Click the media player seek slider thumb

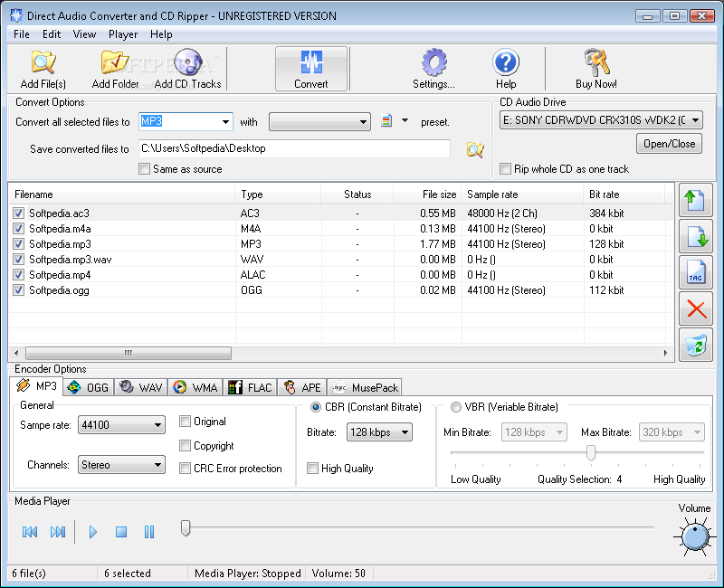(x=186, y=528)
